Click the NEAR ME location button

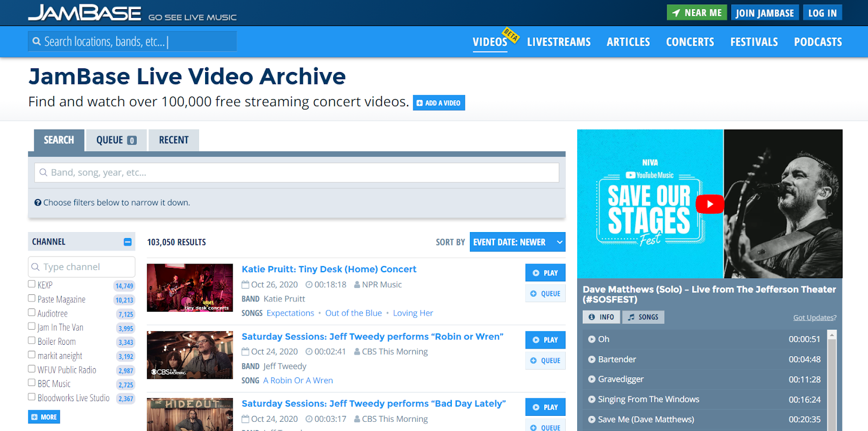(697, 12)
